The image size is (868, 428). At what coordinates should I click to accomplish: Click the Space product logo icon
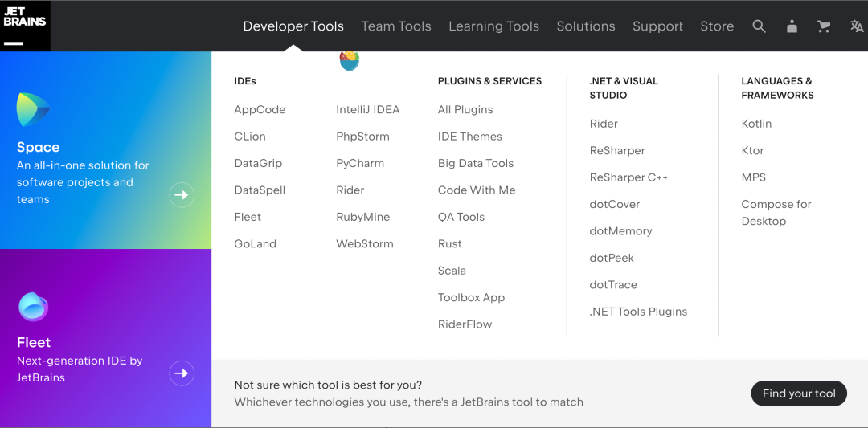click(33, 110)
